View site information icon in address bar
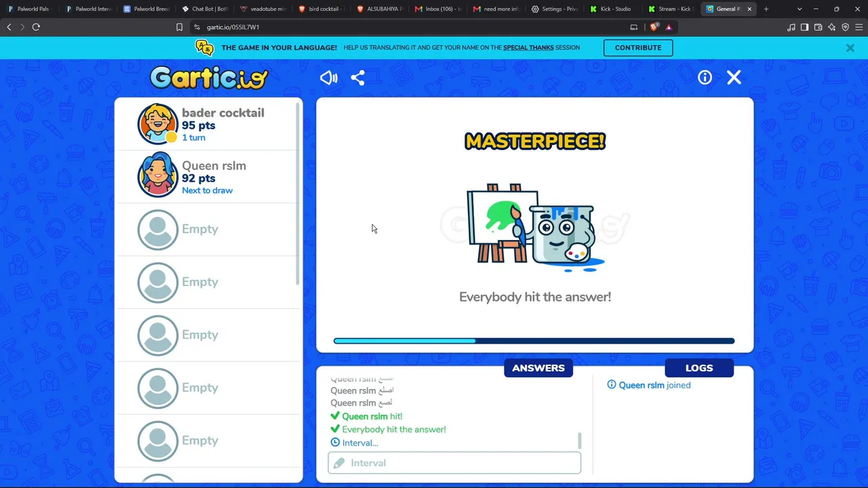 tap(197, 27)
